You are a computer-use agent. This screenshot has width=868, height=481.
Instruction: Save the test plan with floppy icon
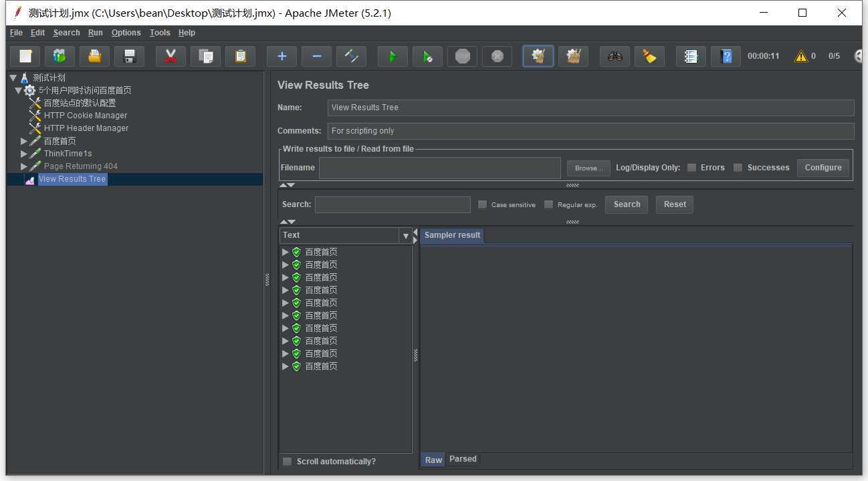click(x=130, y=56)
